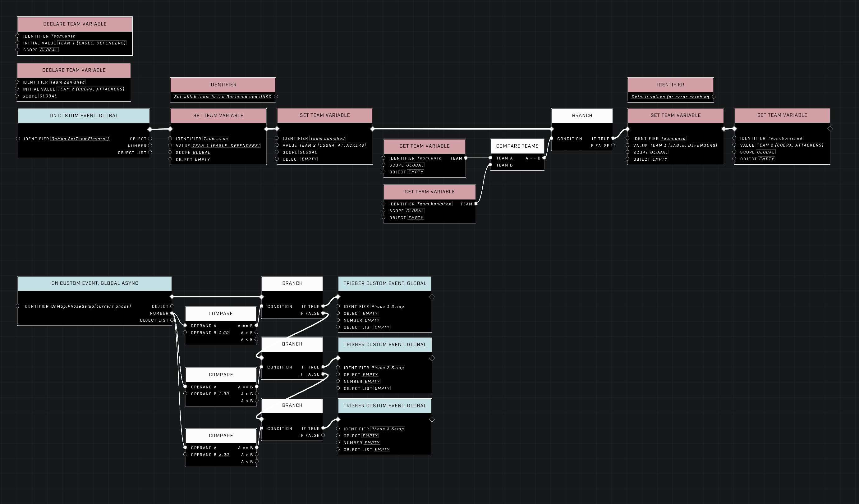Click the Phase 1 Setup identifier field

388,307
